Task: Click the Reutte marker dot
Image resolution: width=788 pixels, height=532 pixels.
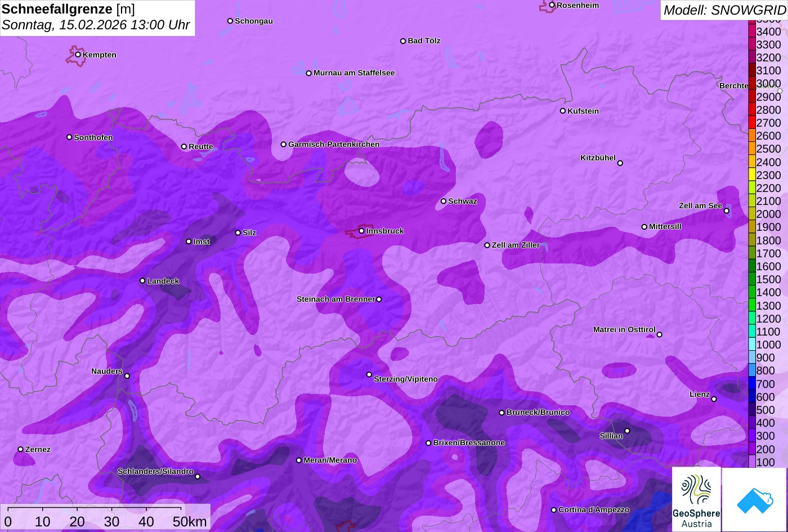Action: pyautogui.click(x=184, y=146)
